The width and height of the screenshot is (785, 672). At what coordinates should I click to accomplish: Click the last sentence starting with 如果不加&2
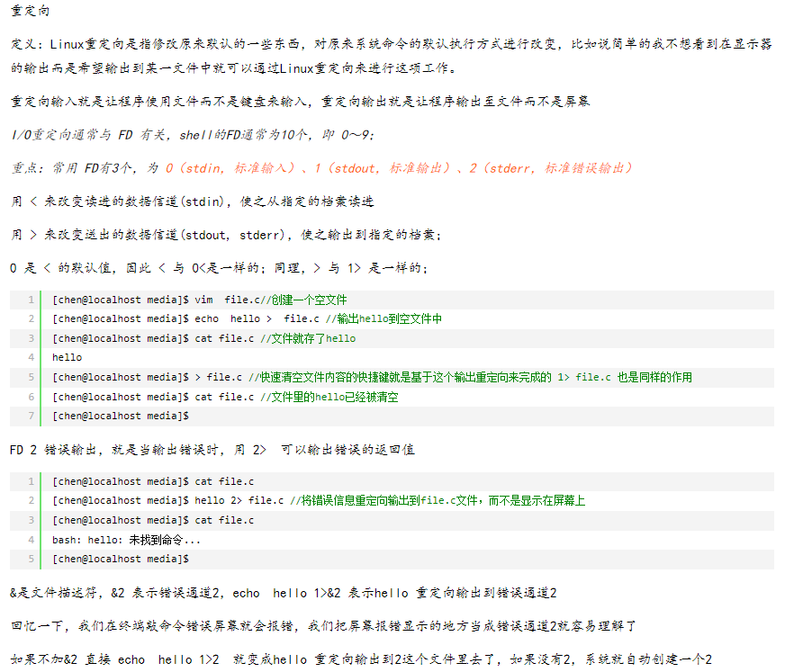[360, 659]
